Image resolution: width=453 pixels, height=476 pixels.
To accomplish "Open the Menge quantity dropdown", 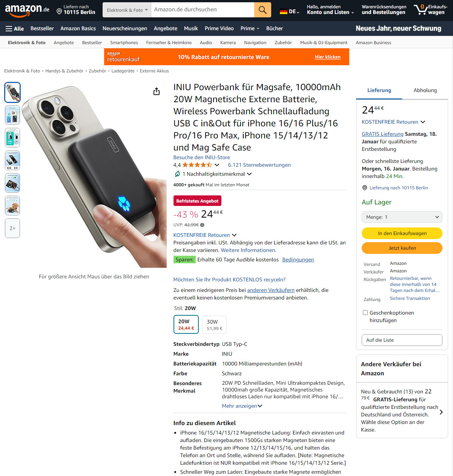I will (402, 217).
